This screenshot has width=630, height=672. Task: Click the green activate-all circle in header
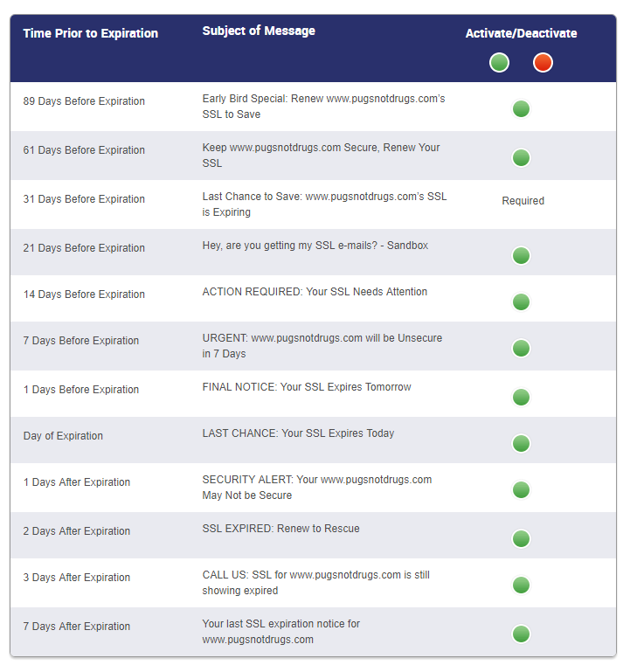[x=499, y=63]
